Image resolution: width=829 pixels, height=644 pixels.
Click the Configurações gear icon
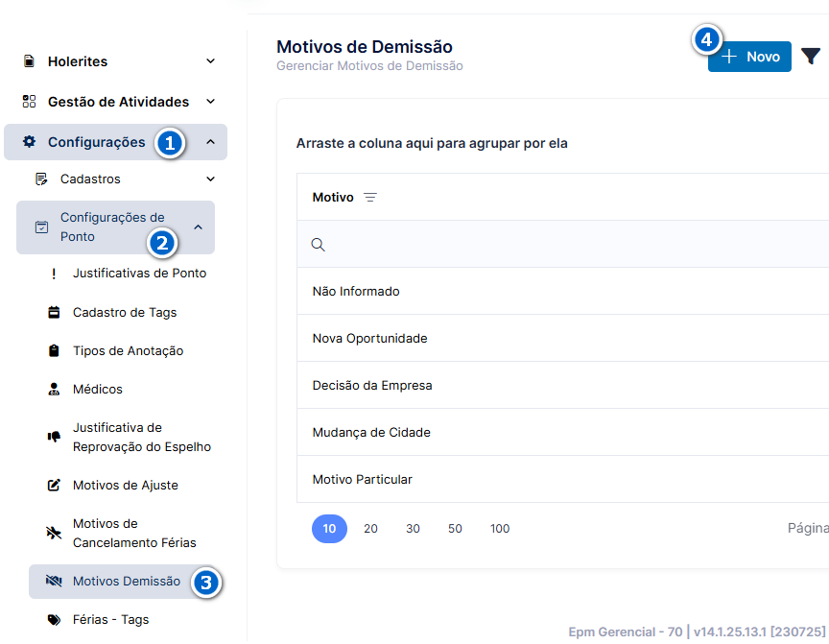click(x=29, y=142)
